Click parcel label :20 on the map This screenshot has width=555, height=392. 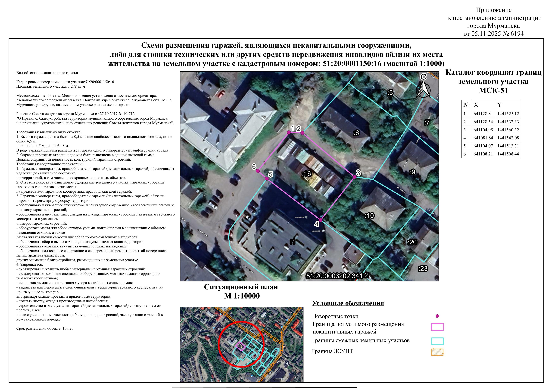[x=412, y=242]
